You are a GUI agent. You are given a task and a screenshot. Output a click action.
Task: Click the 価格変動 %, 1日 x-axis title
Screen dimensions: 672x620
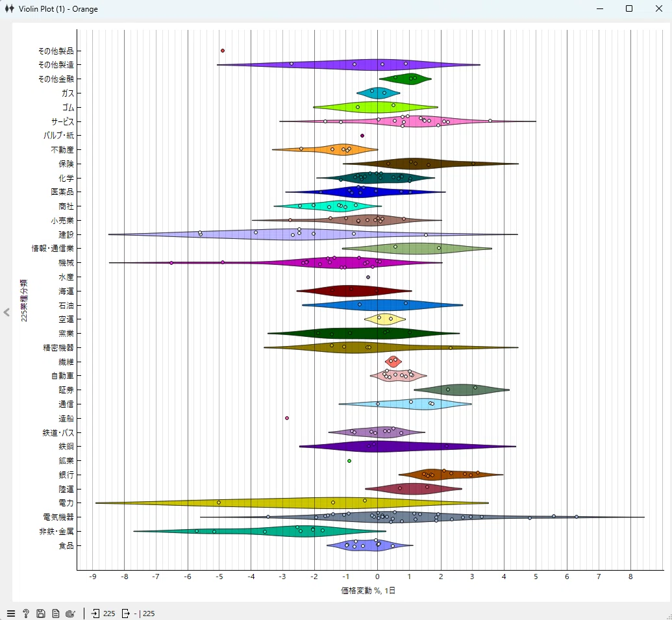368,591
